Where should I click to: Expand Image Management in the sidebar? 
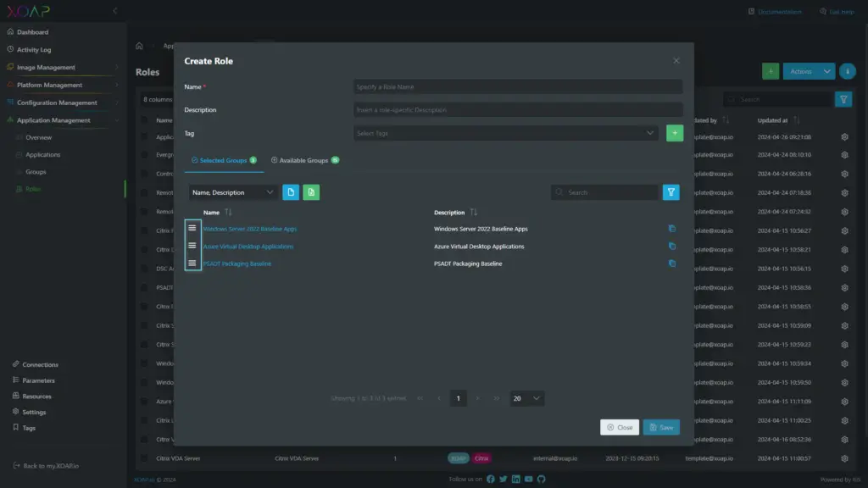63,67
